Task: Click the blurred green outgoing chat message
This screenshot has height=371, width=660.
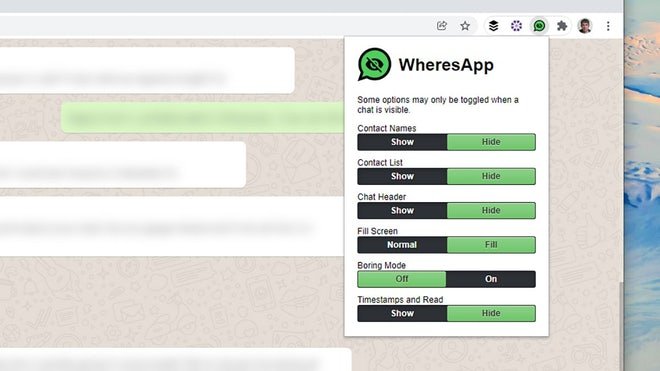Action: coord(202,118)
